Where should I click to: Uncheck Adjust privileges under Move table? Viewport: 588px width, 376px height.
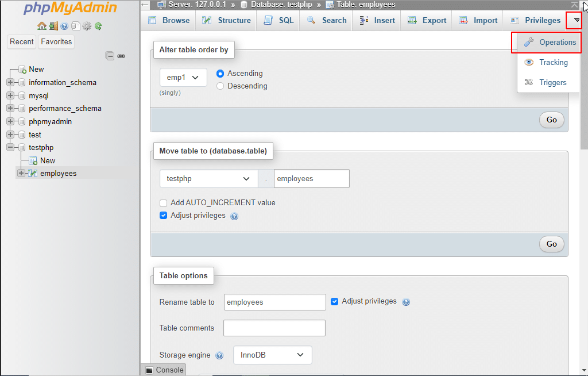(x=163, y=215)
